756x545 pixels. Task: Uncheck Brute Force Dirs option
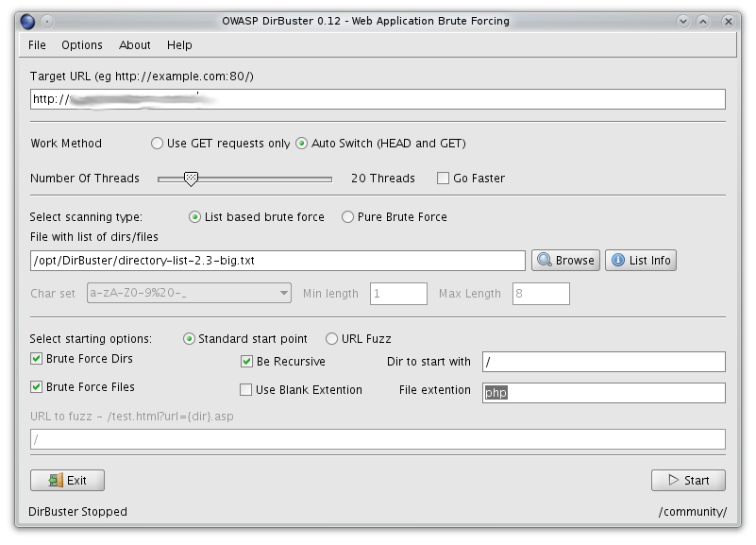pos(37,359)
